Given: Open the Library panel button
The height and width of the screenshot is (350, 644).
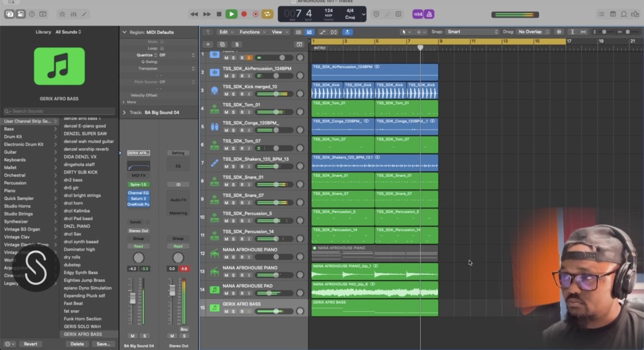Looking at the screenshot, I should (9, 14).
